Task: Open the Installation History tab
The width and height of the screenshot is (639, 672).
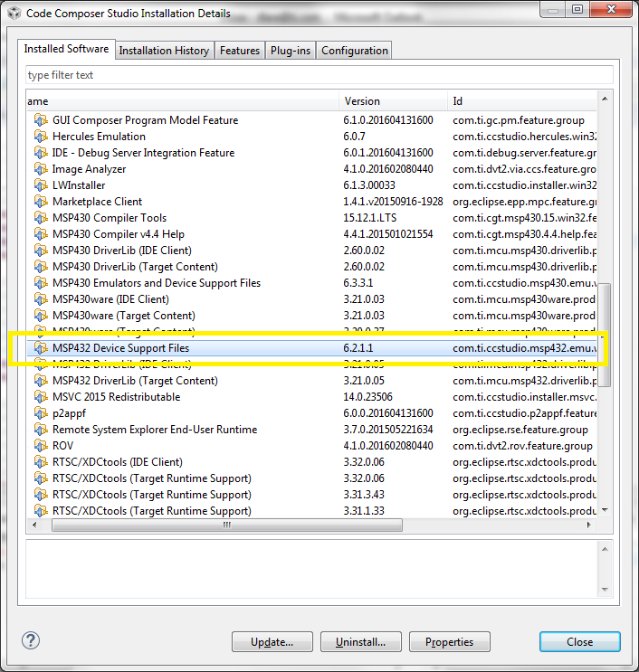Action: pyautogui.click(x=164, y=51)
